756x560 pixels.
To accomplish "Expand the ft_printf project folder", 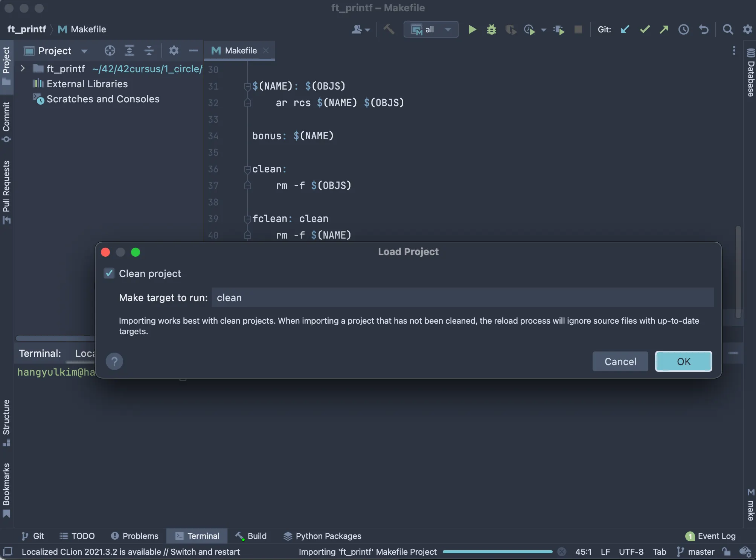I will point(23,68).
